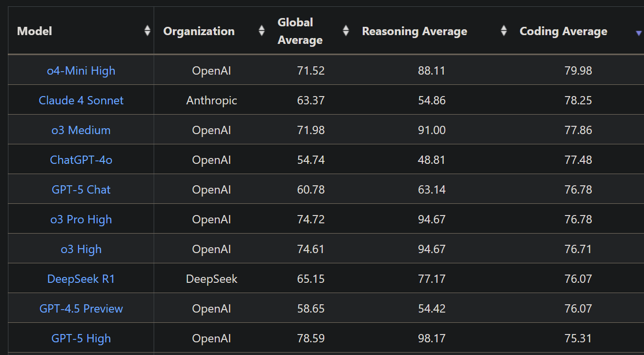This screenshot has height=355, width=644.
Task: Sort by Global Average header text
Action: [x=300, y=31]
